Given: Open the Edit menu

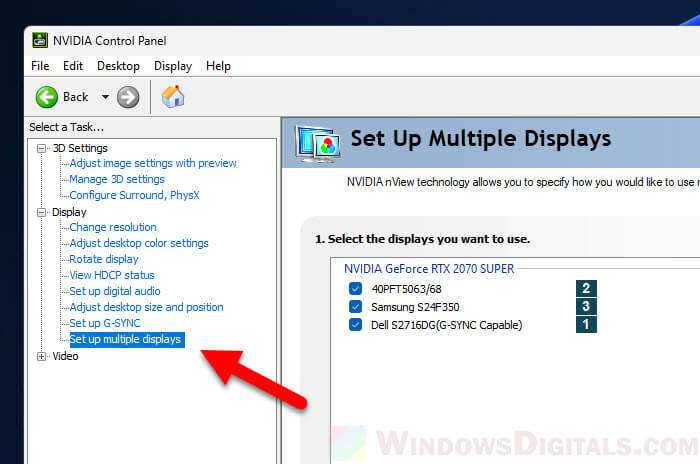Looking at the screenshot, I should (x=73, y=66).
